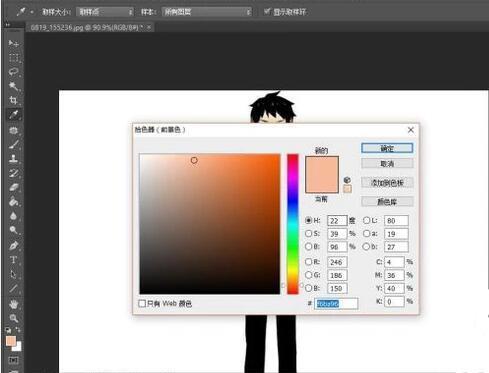Screen dimensions: 489x373
Task: Confirm with the 确定 OK button
Action: [x=387, y=148]
